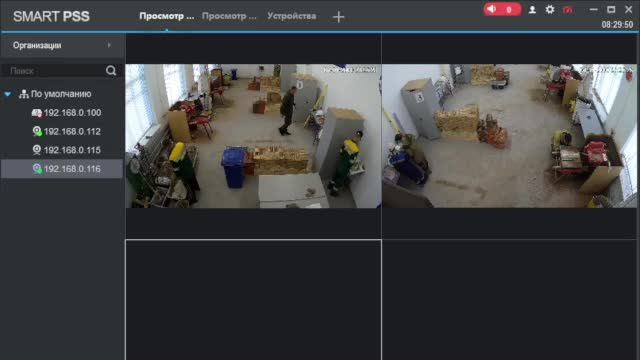Screen dimensions: 640x360
Task: Add a new tab with plus icon
Action: tap(338, 17)
